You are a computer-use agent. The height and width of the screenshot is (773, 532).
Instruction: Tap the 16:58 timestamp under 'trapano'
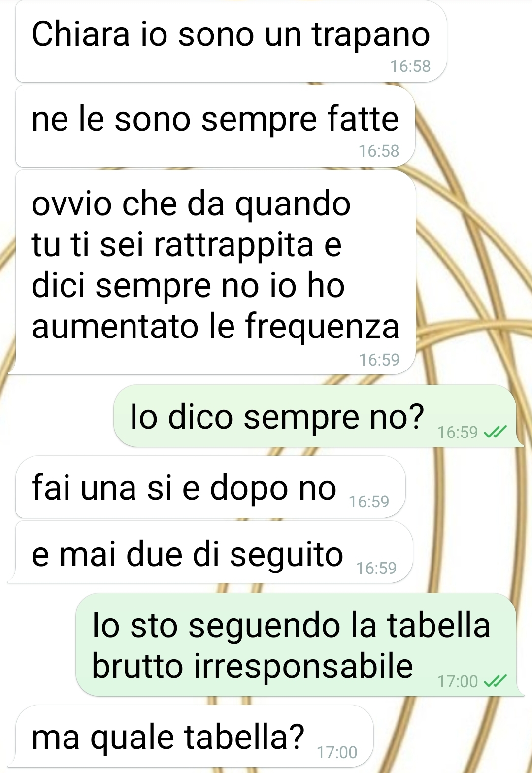pos(410,67)
